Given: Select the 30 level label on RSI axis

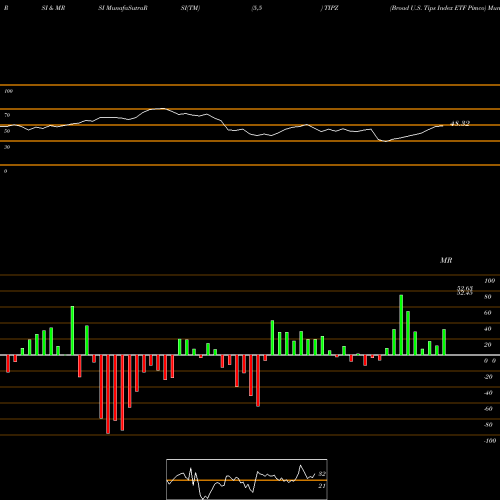Looking at the screenshot, I should point(7,147).
